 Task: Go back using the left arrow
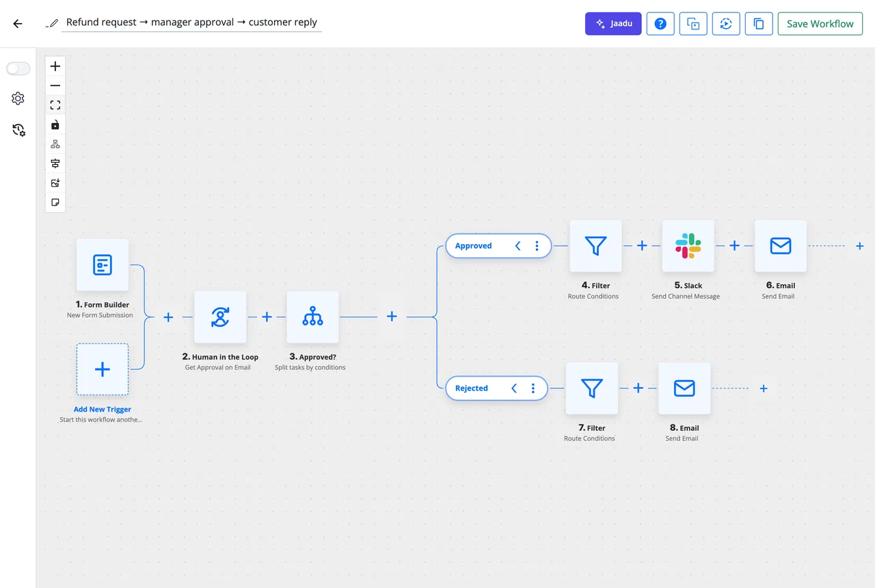pos(18,23)
